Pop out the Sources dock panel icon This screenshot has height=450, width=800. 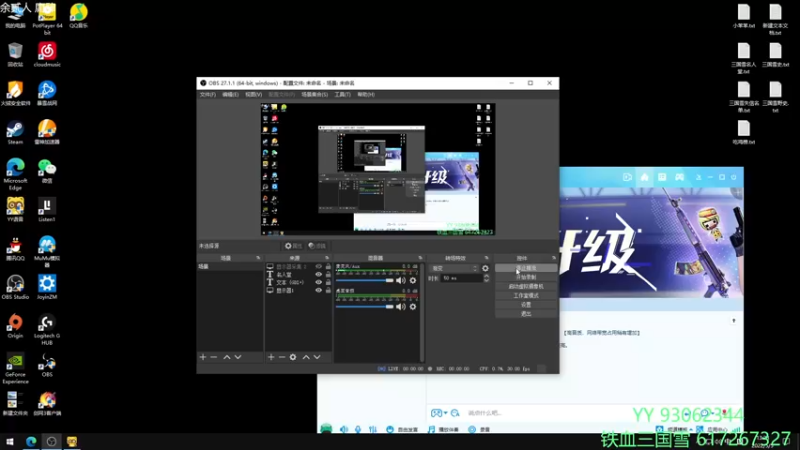(x=327, y=258)
